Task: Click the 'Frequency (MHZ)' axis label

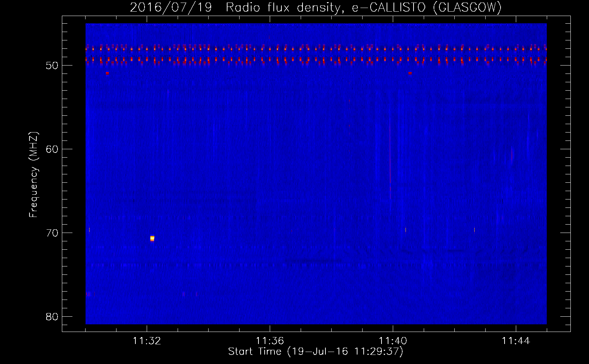Action: tap(33, 175)
